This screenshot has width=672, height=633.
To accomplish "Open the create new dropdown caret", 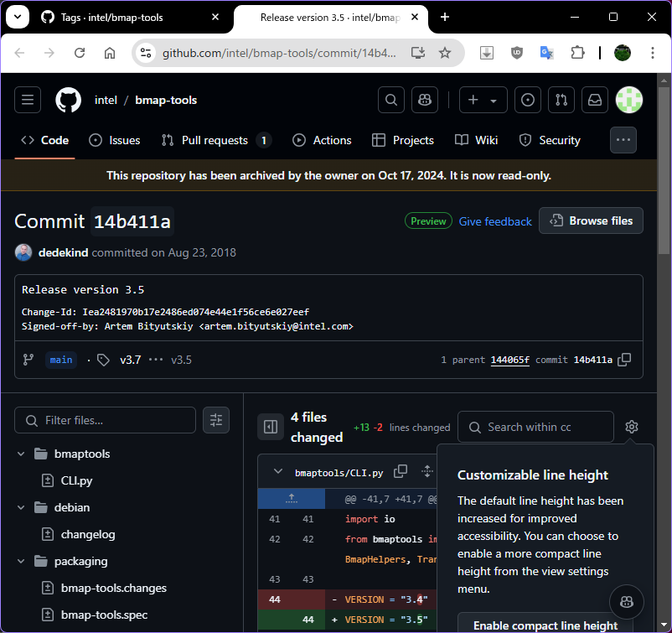I will coord(492,100).
